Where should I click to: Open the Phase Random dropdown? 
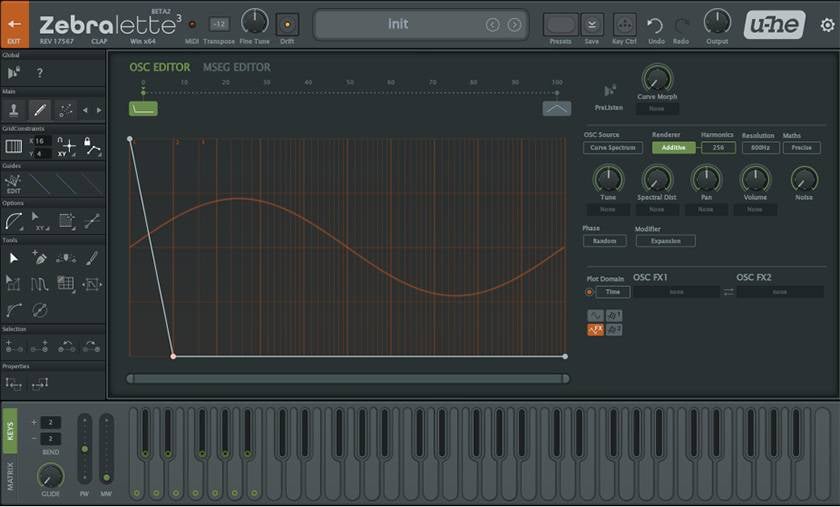(604, 241)
